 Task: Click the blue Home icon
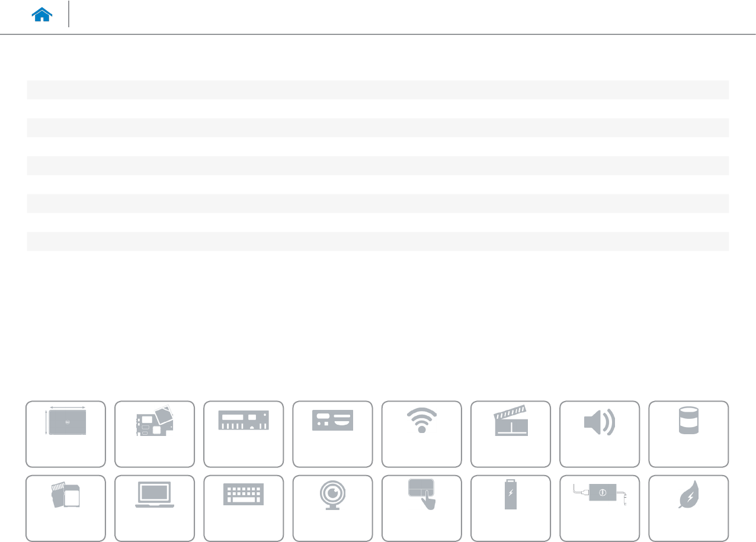pos(43,15)
